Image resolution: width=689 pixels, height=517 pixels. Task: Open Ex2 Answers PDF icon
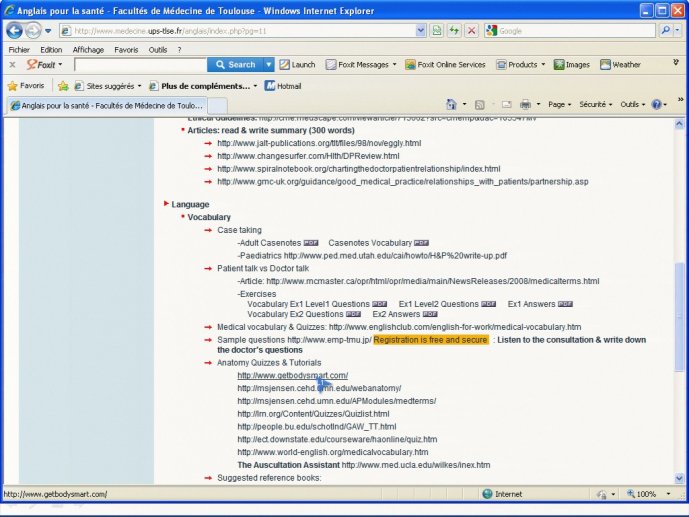pos(430,314)
